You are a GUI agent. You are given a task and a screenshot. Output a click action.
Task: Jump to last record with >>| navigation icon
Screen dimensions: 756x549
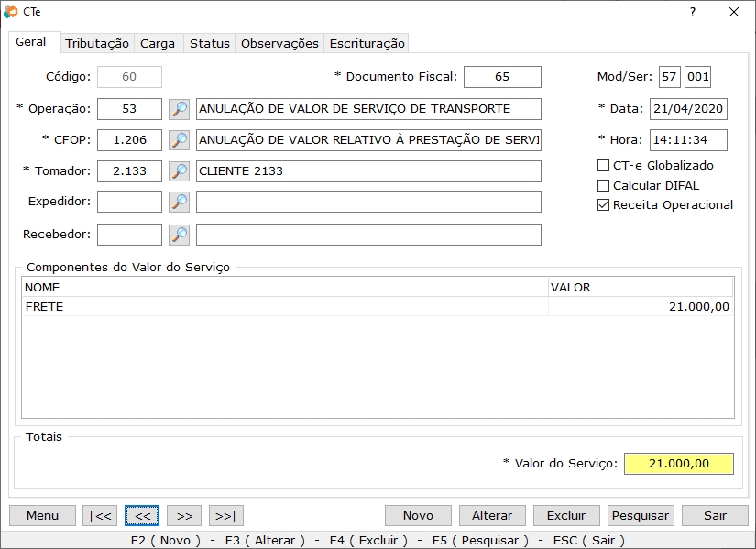click(225, 515)
